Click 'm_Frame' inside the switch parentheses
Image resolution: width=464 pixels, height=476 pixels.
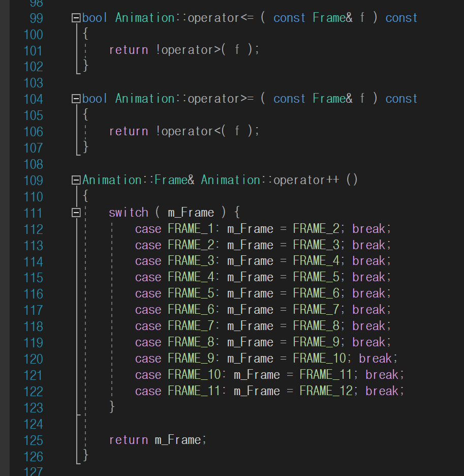point(191,213)
